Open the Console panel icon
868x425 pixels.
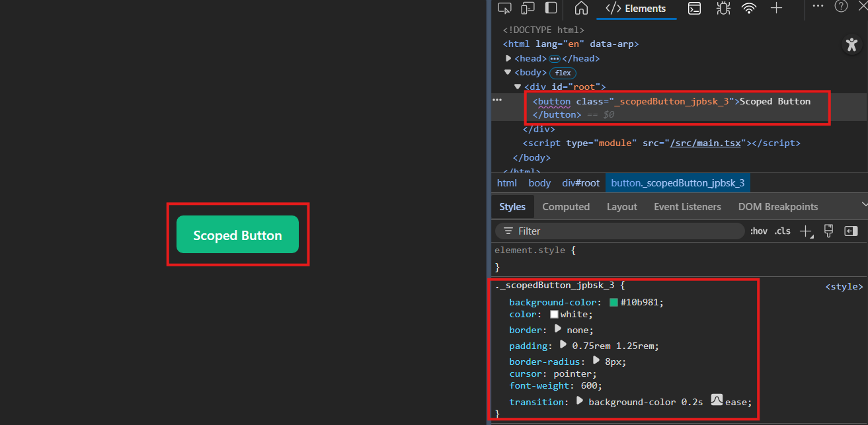click(x=694, y=8)
